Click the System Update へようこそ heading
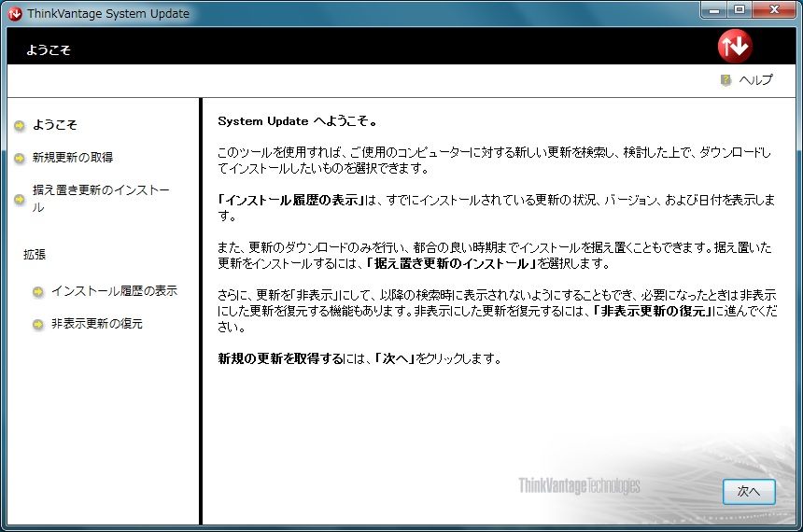The height and width of the screenshot is (532, 803). [298, 121]
